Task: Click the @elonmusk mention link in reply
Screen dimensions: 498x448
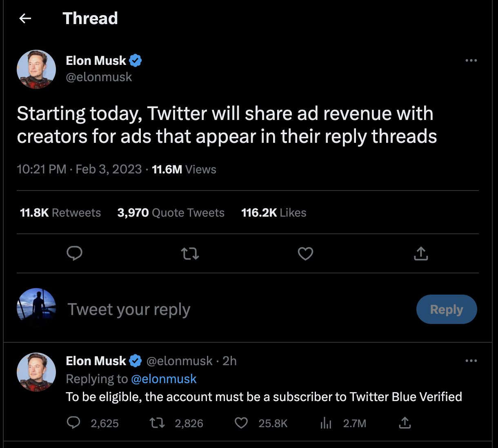Action: (x=164, y=379)
